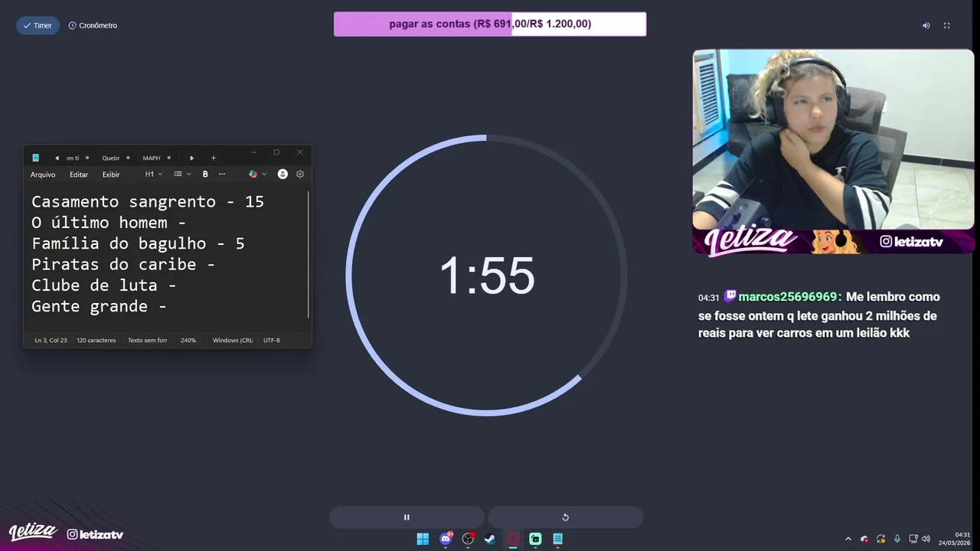Minimize the Notepad window
The height and width of the screenshot is (551, 980).
pyautogui.click(x=253, y=152)
